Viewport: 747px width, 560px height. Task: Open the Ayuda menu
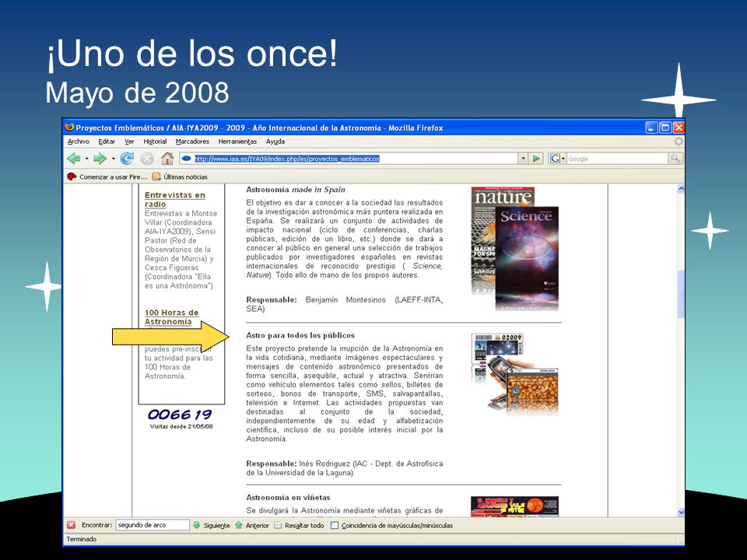pyautogui.click(x=275, y=142)
